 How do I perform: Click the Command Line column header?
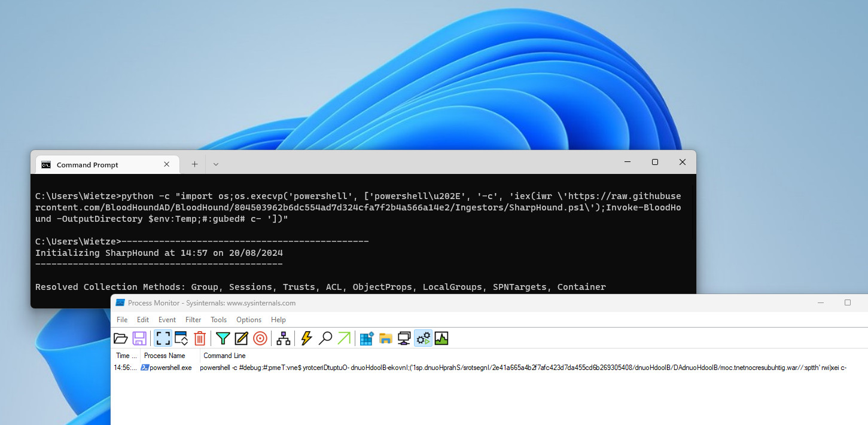pos(224,356)
